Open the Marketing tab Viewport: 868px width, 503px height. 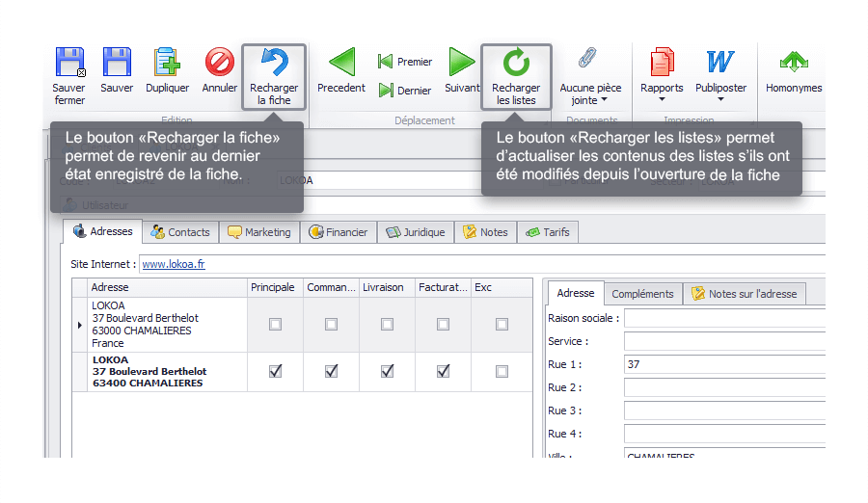click(x=259, y=232)
